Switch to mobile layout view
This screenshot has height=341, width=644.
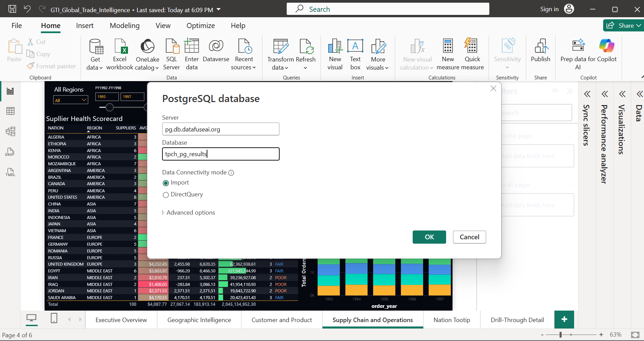pyautogui.click(x=54, y=318)
